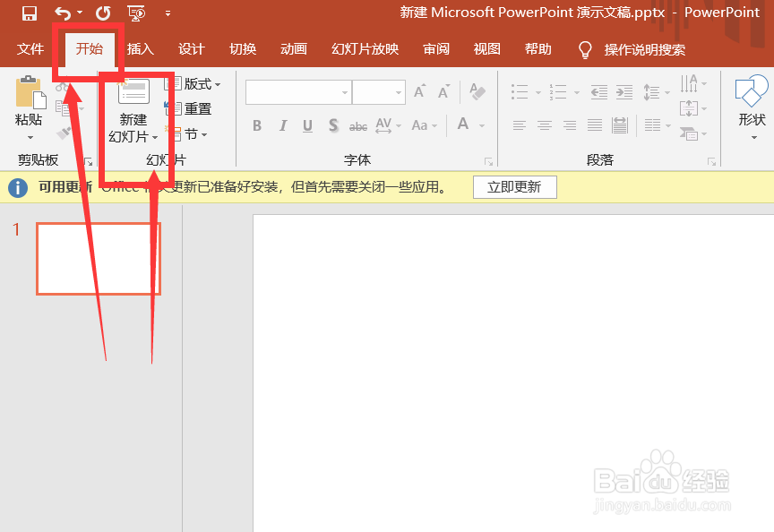Open the 字体 dialog launcher
774x532 pixels.
[x=489, y=161]
